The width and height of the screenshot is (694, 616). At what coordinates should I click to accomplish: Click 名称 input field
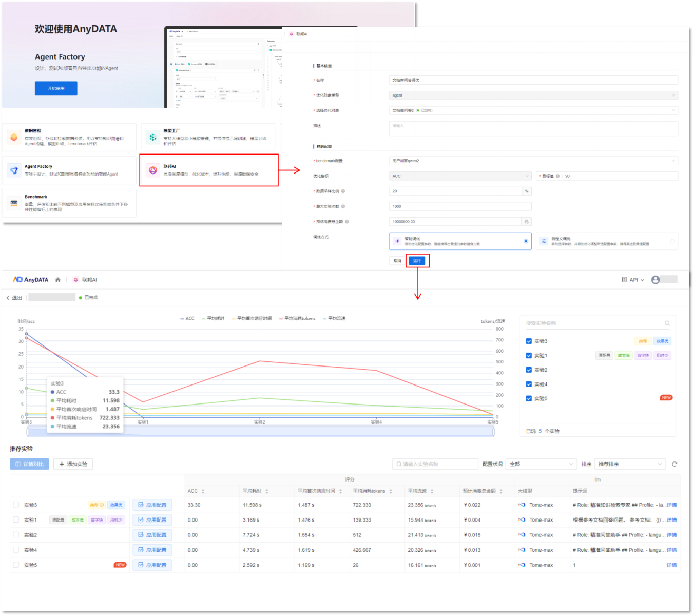533,80
